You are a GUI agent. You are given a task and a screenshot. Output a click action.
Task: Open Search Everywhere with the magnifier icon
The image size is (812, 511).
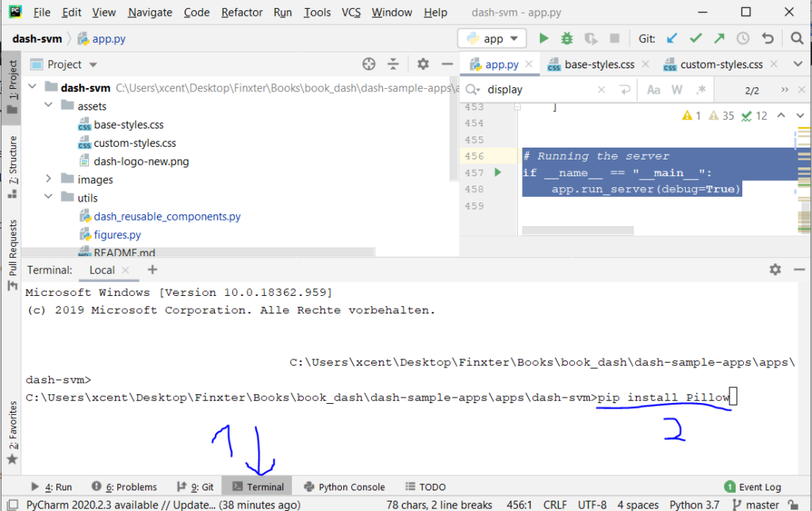point(797,38)
